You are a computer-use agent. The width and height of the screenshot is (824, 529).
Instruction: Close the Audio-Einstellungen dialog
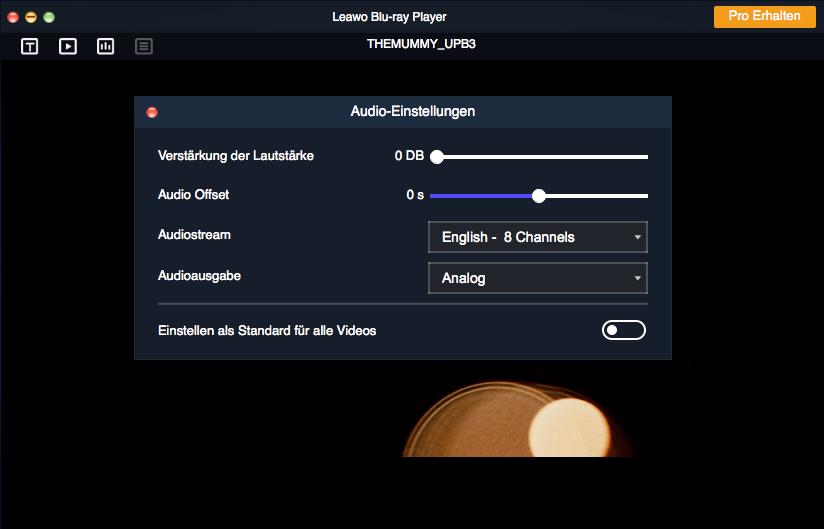(x=152, y=112)
